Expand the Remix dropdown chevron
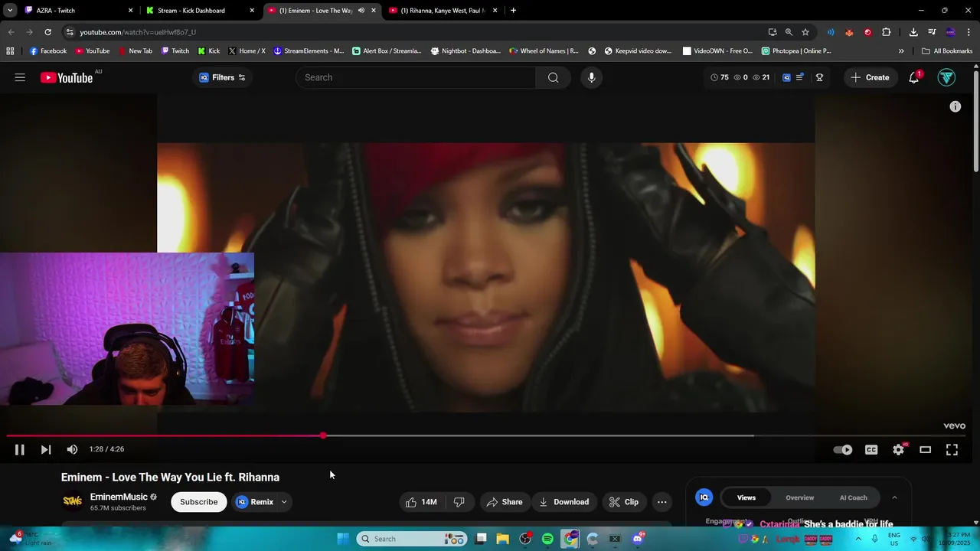The width and height of the screenshot is (980, 551). click(x=284, y=502)
